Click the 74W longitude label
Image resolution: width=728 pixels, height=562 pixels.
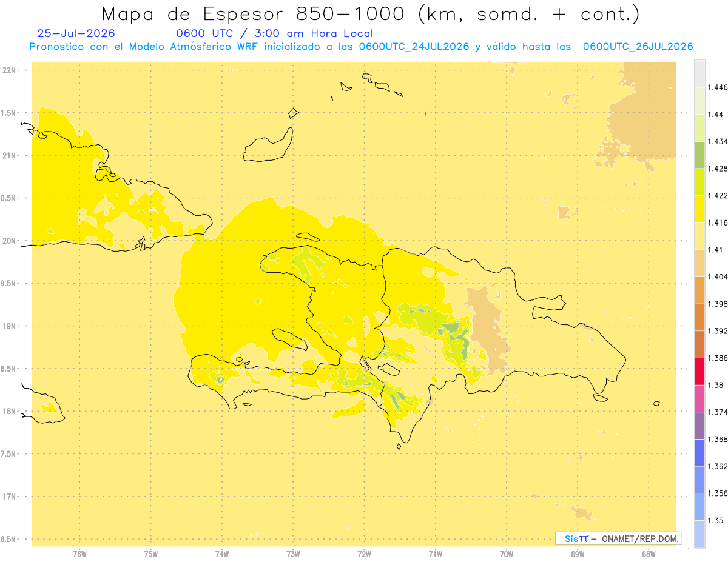(222, 554)
